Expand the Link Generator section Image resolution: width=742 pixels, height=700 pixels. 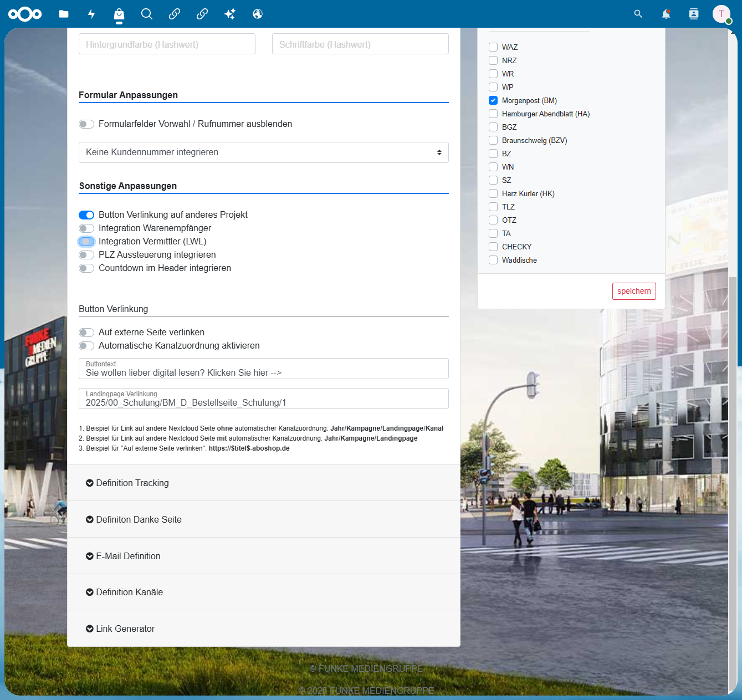(264, 629)
